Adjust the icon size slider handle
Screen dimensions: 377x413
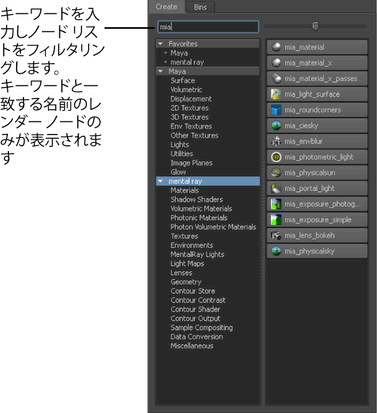click(x=315, y=26)
